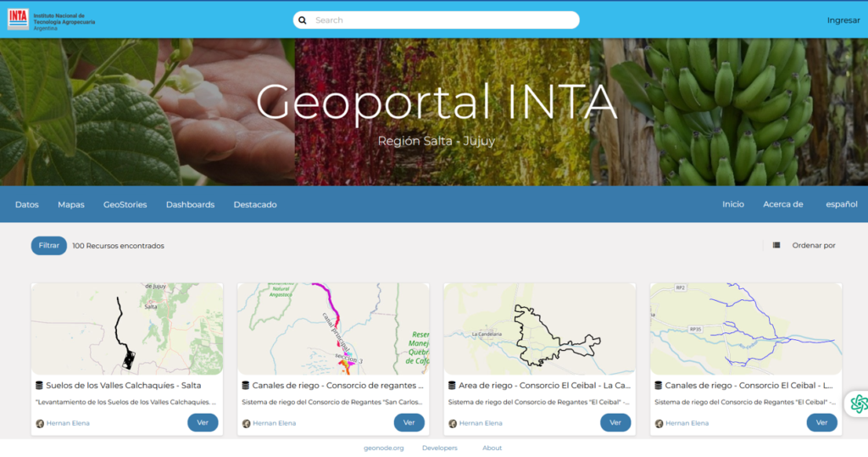The height and width of the screenshot is (457, 868).
Task: Open Canales de riego San Carlos map thumbnail
Action: (x=333, y=329)
